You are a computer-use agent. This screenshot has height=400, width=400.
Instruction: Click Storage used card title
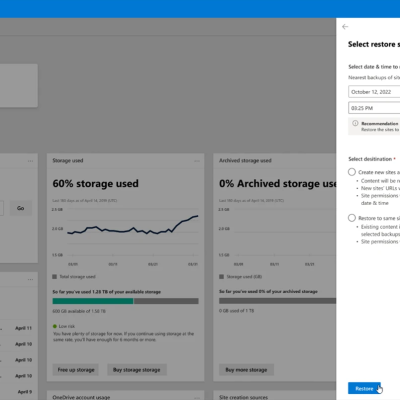click(x=68, y=161)
